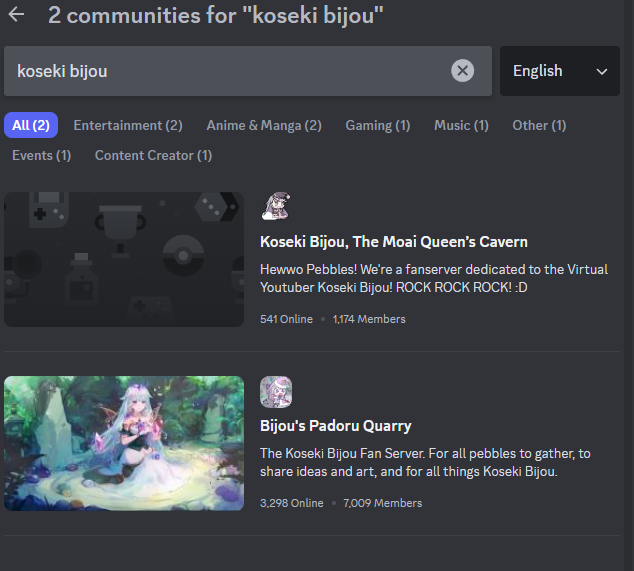
Task: Filter by Entertainment (2)
Action: coord(128,125)
